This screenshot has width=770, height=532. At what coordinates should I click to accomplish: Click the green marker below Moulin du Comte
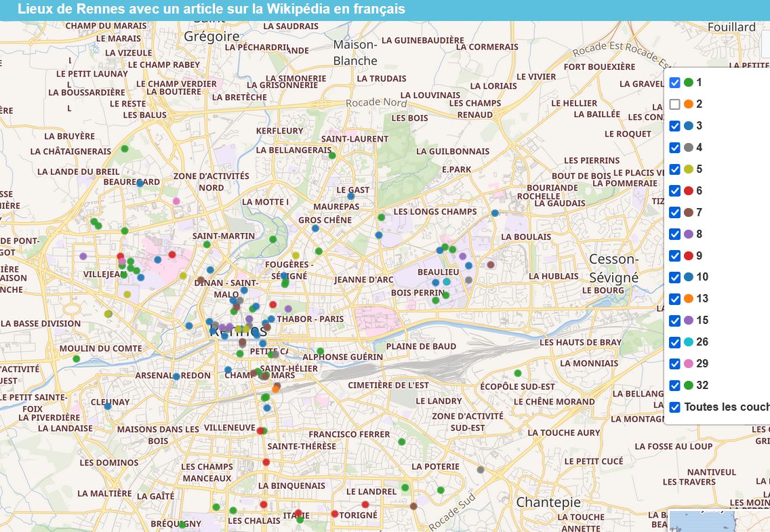[76, 359]
